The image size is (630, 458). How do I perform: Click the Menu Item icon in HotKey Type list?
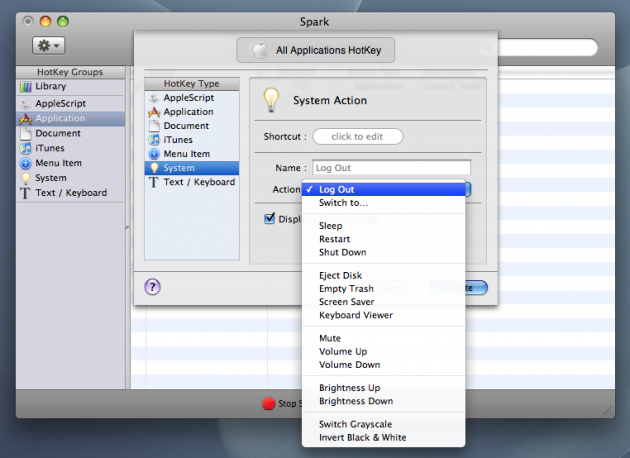coord(154,154)
